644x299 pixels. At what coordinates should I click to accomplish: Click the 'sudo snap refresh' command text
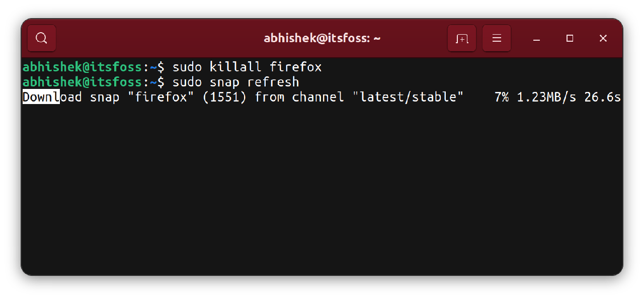[x=235, y=82]
